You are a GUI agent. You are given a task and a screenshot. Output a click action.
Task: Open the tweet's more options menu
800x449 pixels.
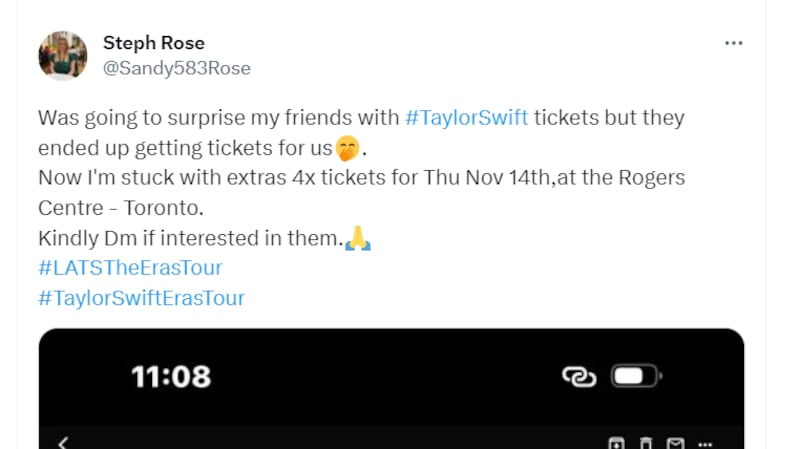734,43
